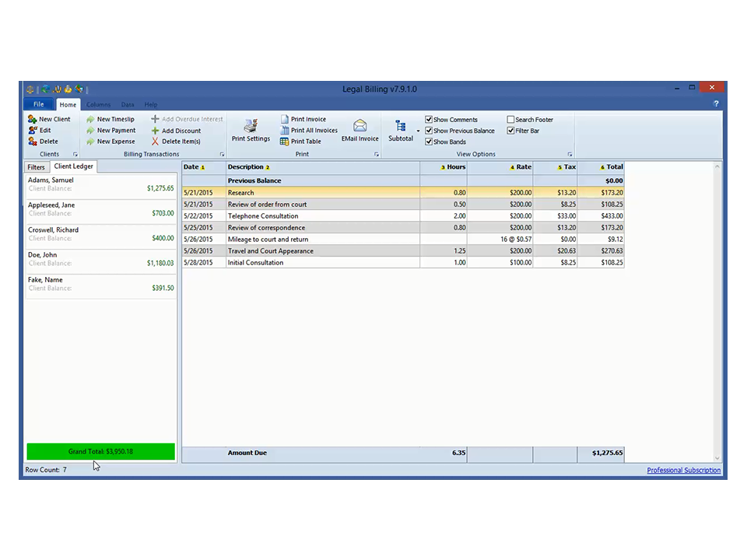Select client Doe, John in ledger
The image size is (747, 560).
100,259
